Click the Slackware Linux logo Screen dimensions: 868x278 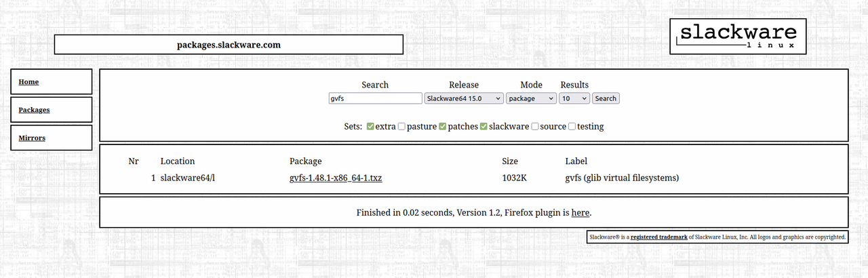pos(738,36)
